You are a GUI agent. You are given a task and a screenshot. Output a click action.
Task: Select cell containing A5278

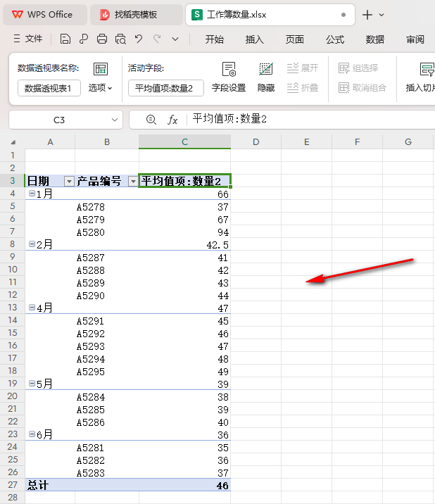(x=107, y=207)
